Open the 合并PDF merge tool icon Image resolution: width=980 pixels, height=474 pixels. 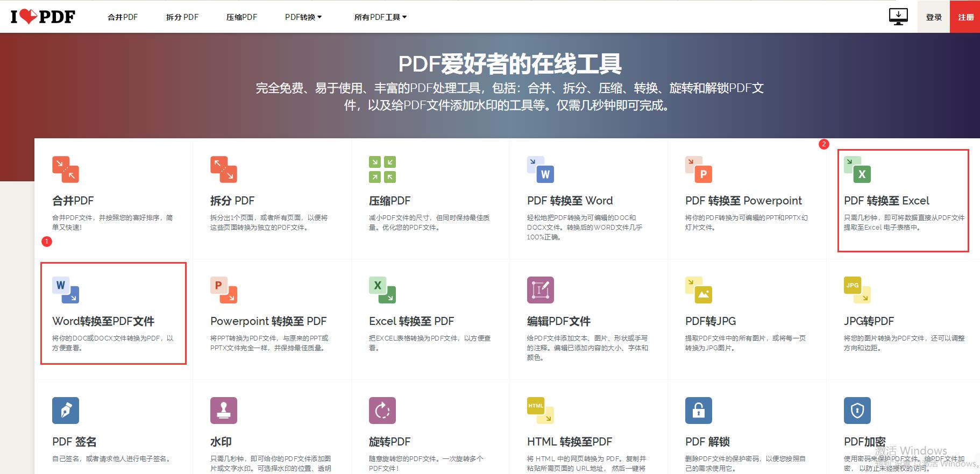click(x=66, y=169)
